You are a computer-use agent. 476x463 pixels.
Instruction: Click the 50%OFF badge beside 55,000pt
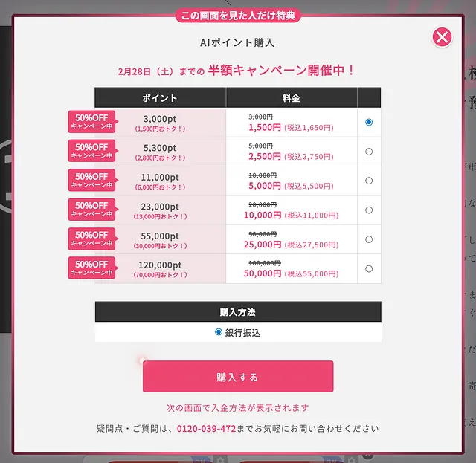pos(91,239)
